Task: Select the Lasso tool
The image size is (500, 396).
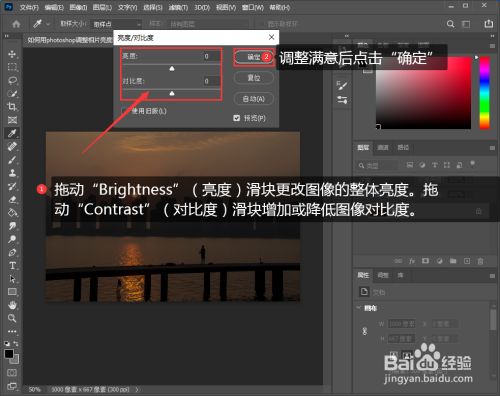Action: coord(12,80)
